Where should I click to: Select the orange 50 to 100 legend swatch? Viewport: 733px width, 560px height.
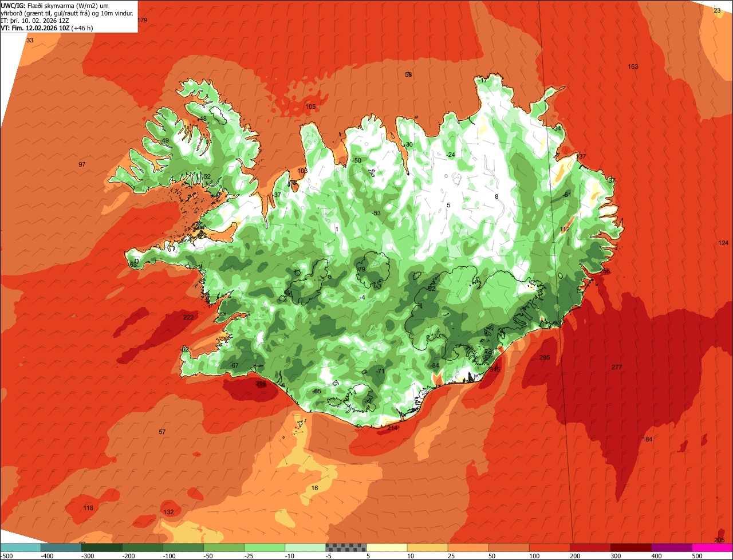[x=509, y=547]
